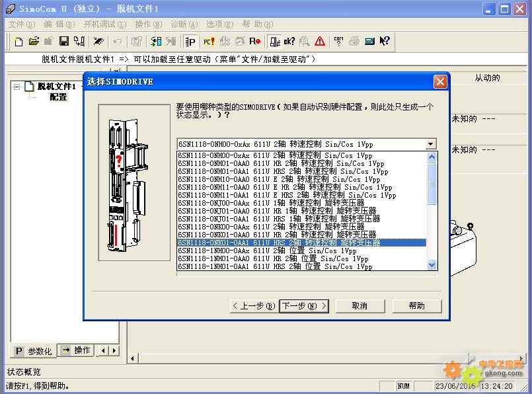This screenshot has height=394, width=532.
Task: Click the greyed-out icon left of the R button
Action: point(240,42)
